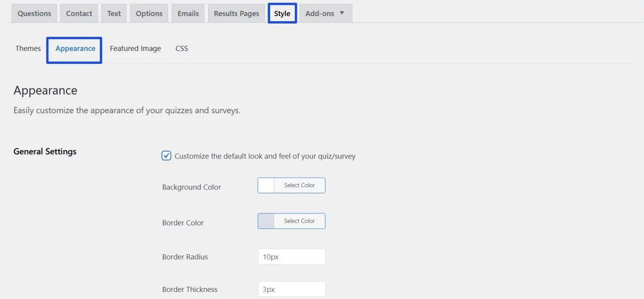Click Select Color button for Border Color
This screenshot has width=644, height=299.
[x=299, y=221]
